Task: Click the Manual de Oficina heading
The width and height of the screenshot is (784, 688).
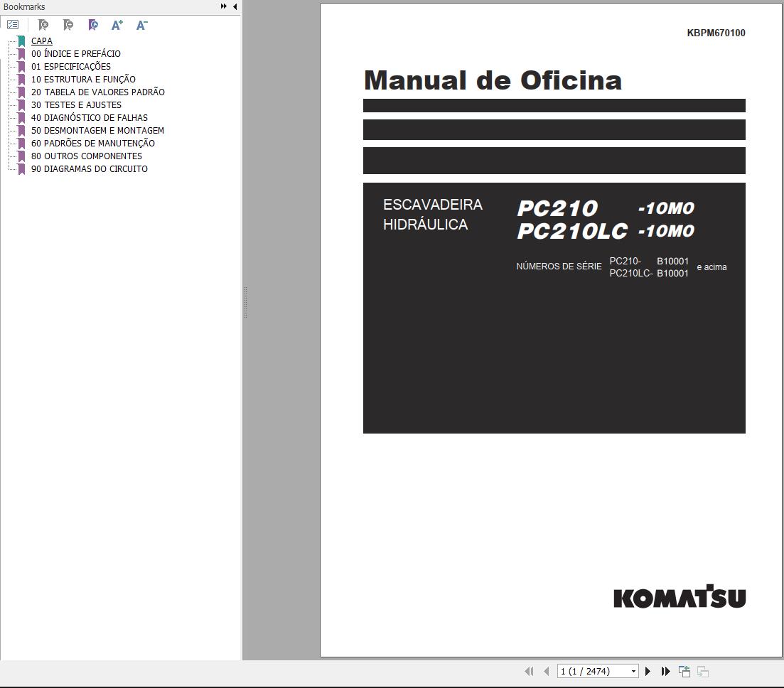Action: [493, 80]
